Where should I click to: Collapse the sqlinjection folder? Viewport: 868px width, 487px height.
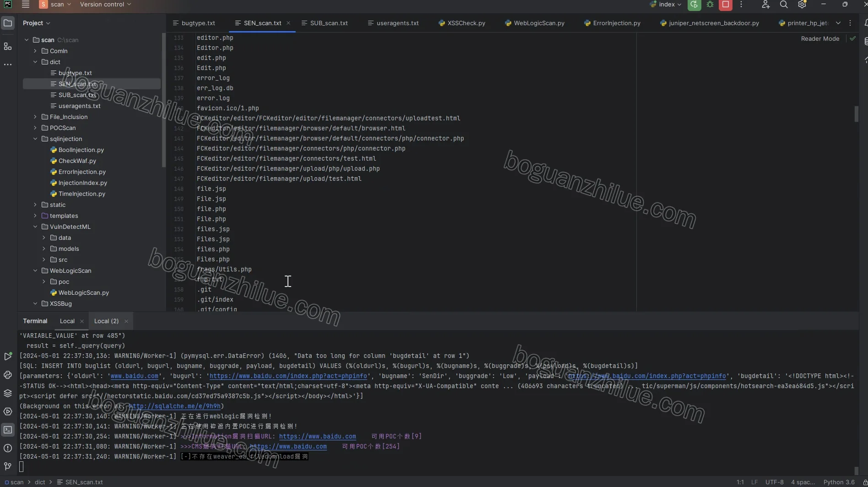pos(35,139)
